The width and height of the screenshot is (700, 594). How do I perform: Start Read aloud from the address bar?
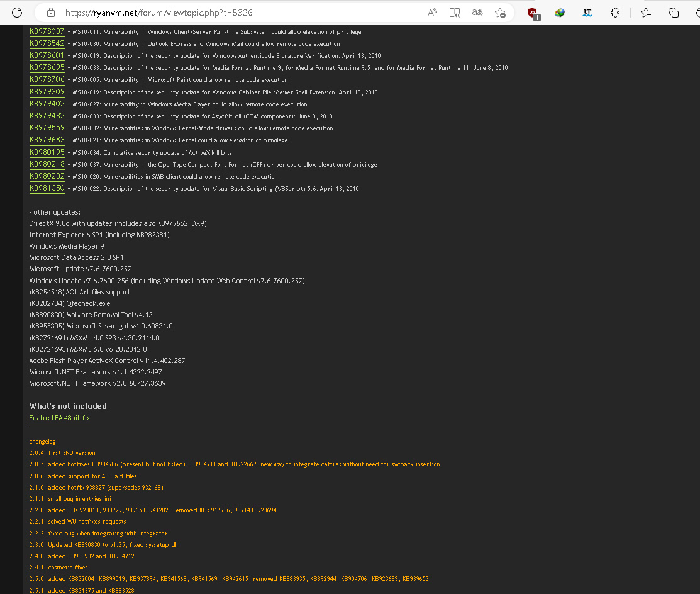(431, 13)
